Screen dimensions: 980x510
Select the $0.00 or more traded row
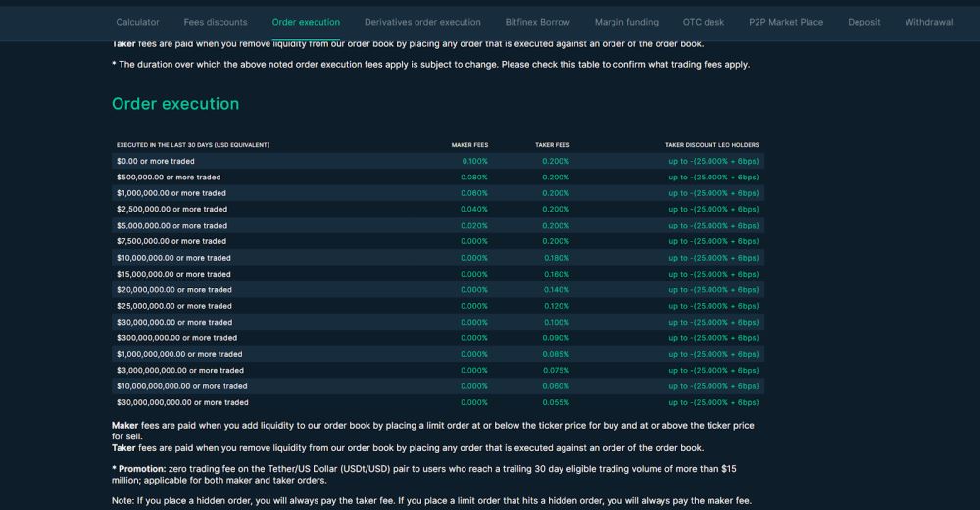coord(437,161)
